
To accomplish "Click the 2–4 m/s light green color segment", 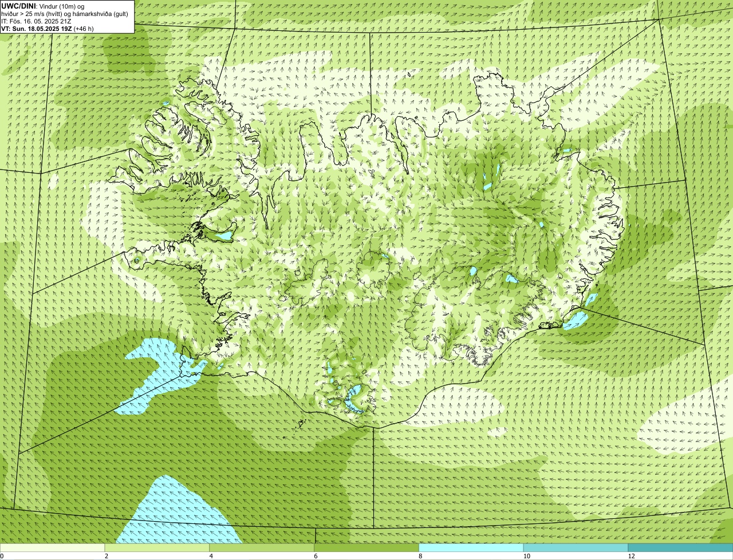I will tap(157, 548).
